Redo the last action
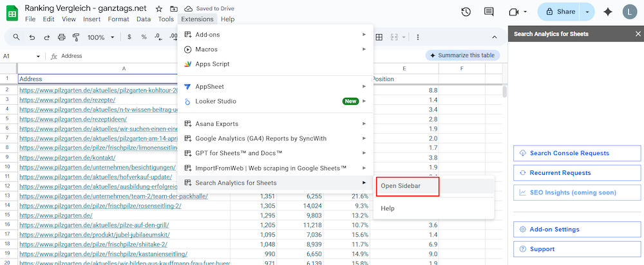644x265 pixels. (x=46, y=37)
